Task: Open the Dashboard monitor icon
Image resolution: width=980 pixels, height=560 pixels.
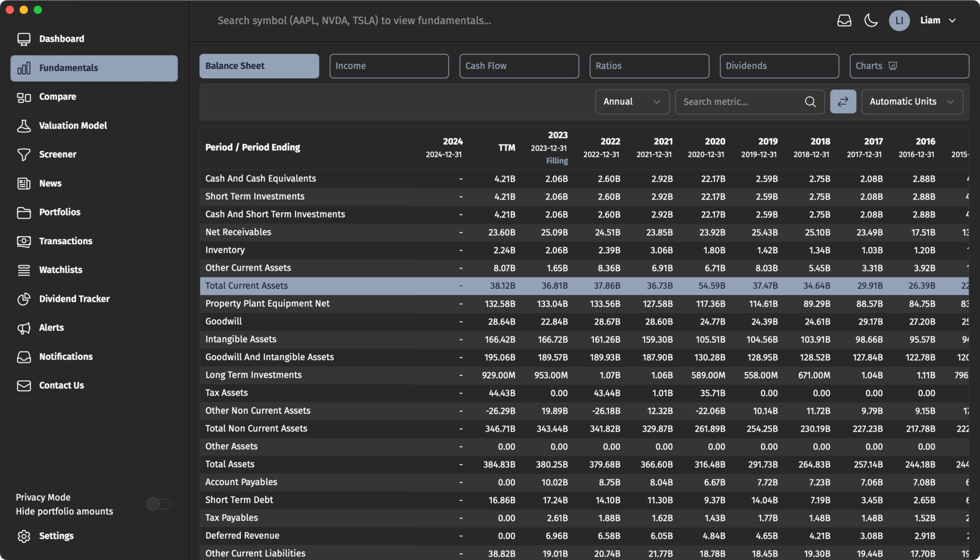Action: point(23,39)
